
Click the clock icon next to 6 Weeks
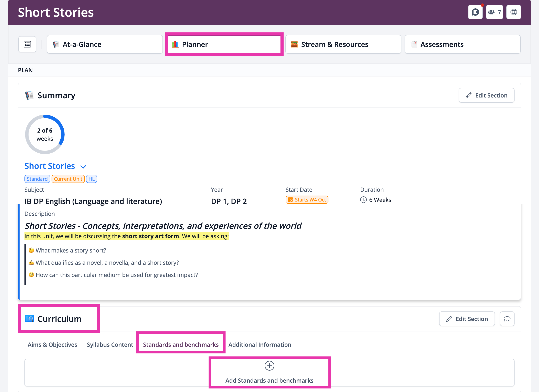363,200
